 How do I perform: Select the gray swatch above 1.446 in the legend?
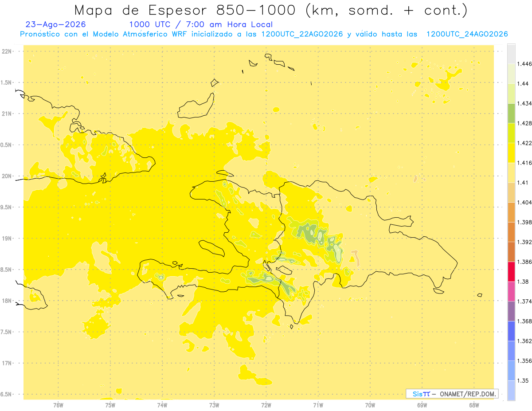coord(511,54)
